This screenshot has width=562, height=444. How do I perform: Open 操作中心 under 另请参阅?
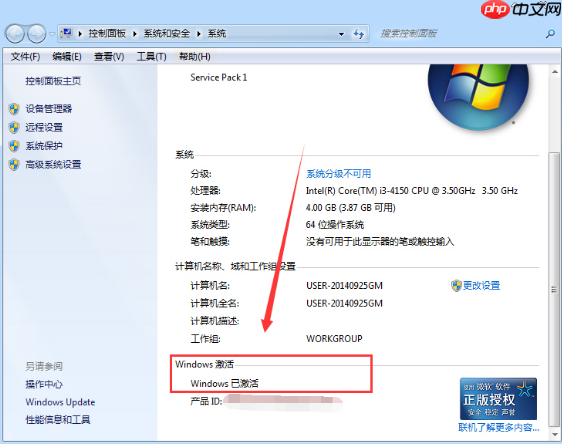pos(44,384)
